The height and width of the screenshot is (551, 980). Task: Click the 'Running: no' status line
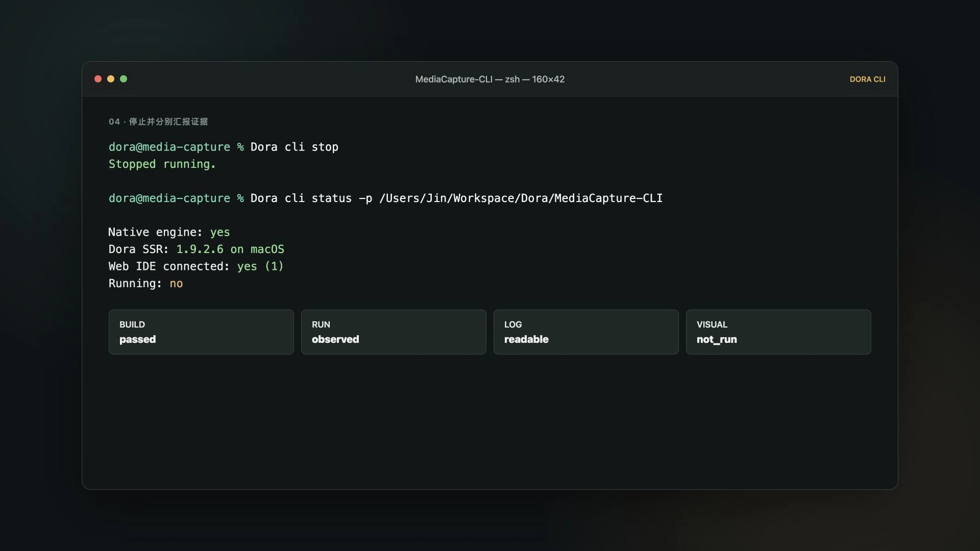pos(145,283)
